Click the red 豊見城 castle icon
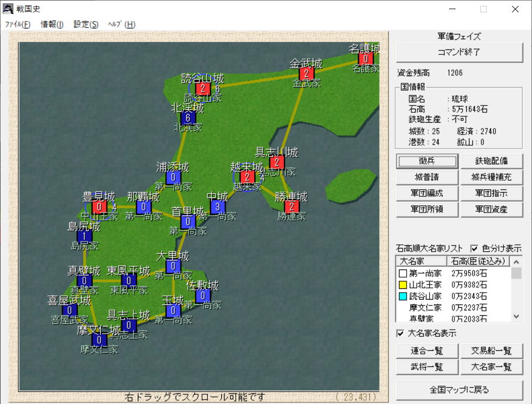 [99, 207]
